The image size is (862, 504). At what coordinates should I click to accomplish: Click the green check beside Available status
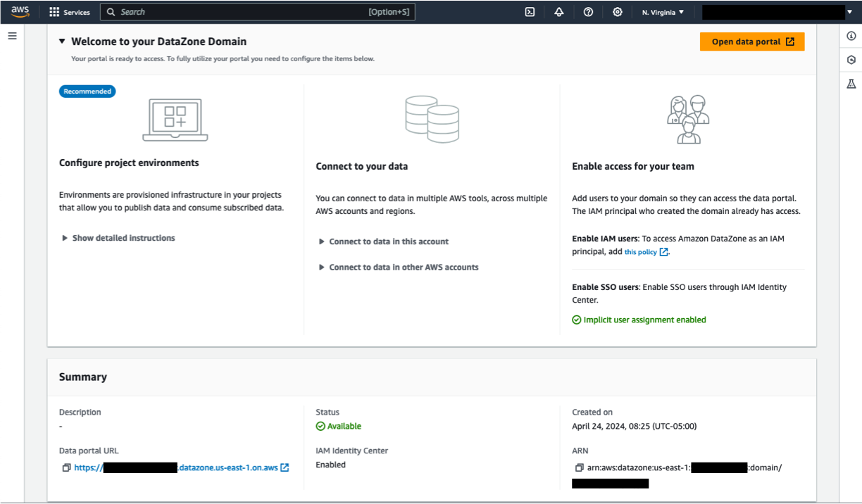(320, 427)
